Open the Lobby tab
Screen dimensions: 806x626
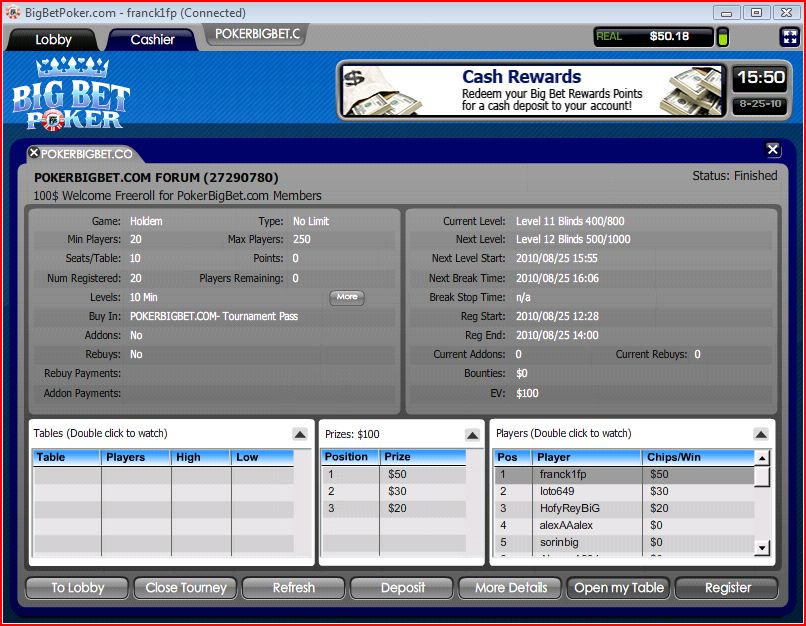[x=53, y=40]
